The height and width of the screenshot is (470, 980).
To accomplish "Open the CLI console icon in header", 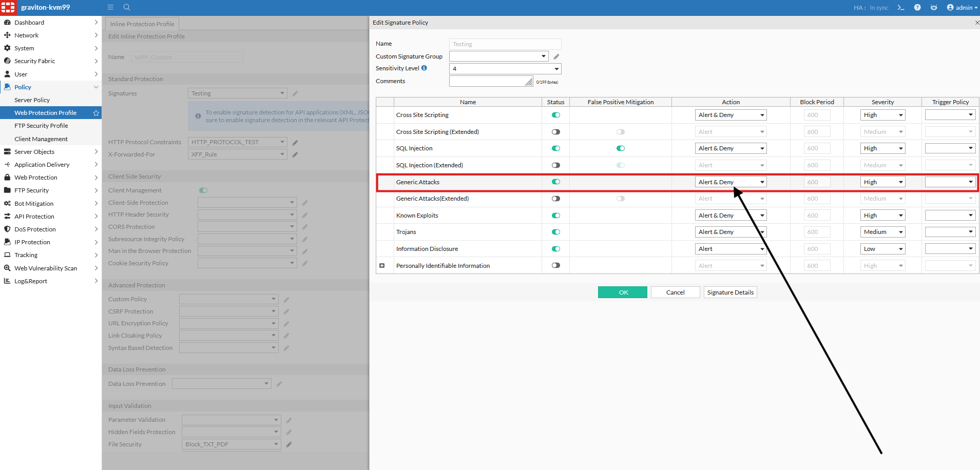I will click(900, 8).
